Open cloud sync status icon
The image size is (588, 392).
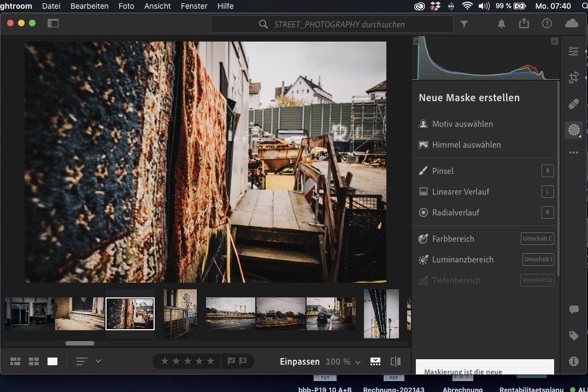572,24
